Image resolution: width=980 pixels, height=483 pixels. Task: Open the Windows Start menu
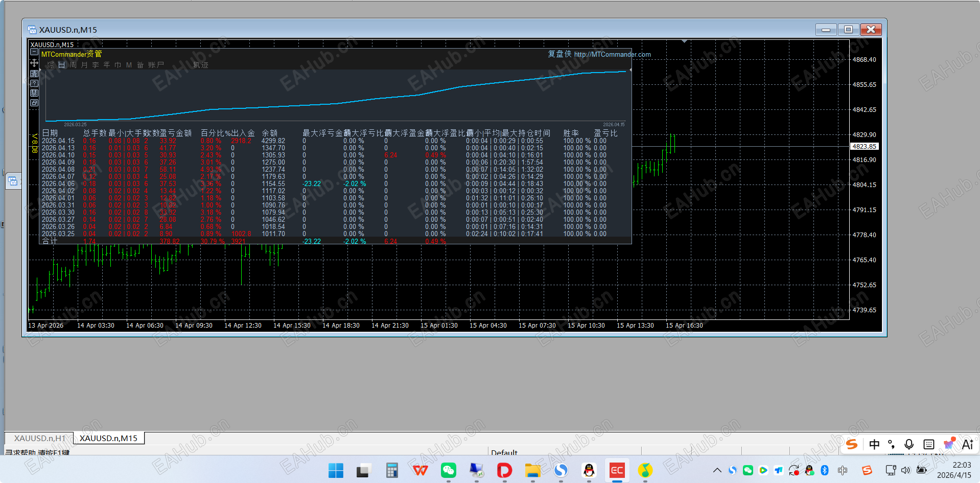[336, 470]
